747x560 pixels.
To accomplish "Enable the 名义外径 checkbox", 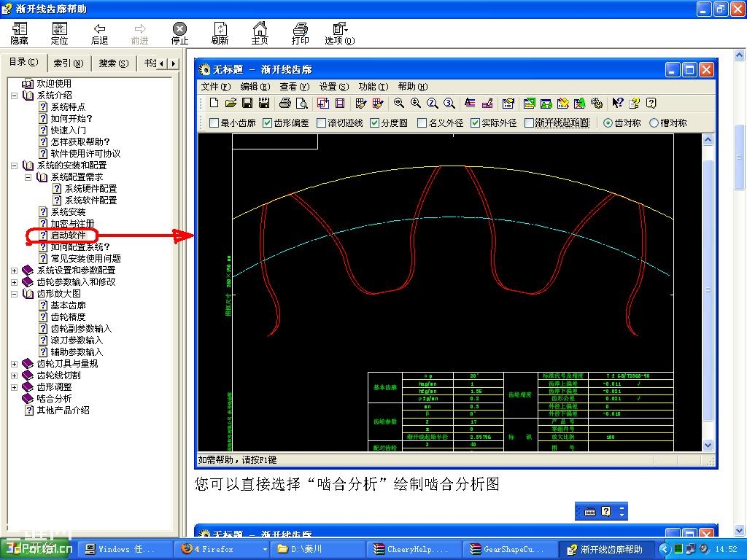I will pyautogui.click(x=422, y=122).
